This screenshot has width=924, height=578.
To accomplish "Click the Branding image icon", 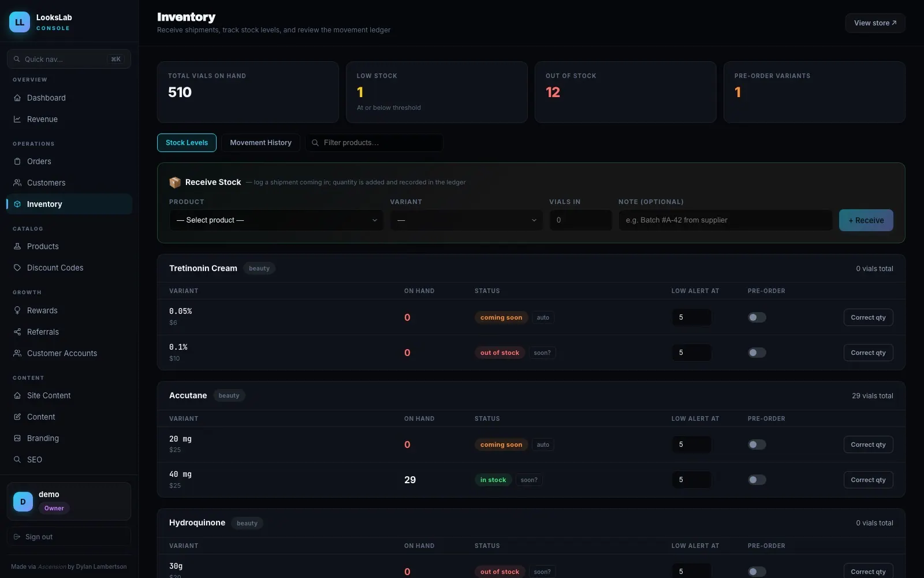I will 17,438.
